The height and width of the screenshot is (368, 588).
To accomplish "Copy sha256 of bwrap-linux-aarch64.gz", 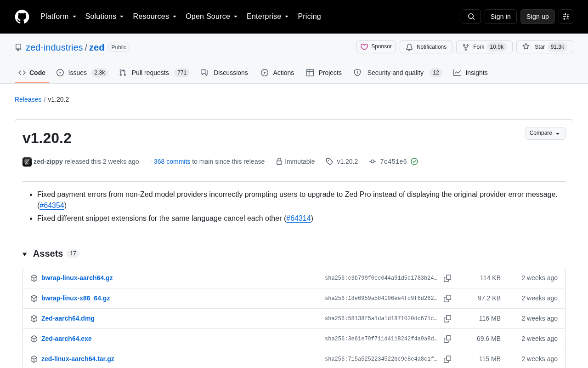I will (x=447, y=278).
